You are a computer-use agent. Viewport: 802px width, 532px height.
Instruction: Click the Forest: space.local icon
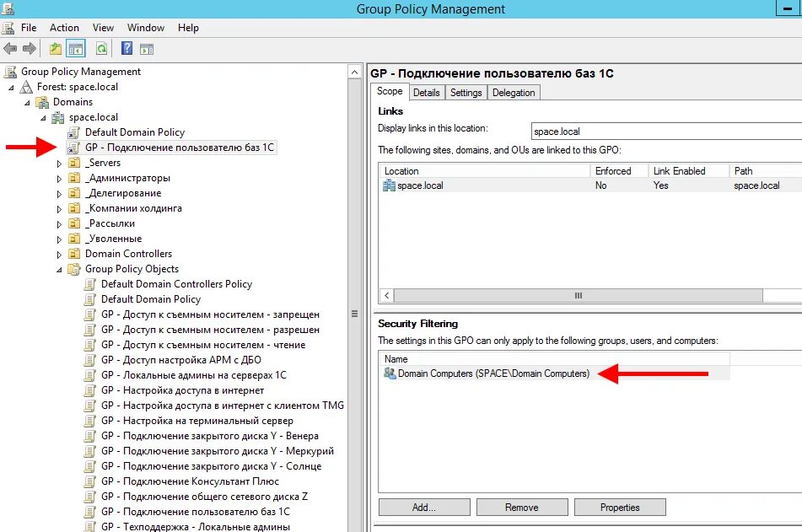coord(26,87)
